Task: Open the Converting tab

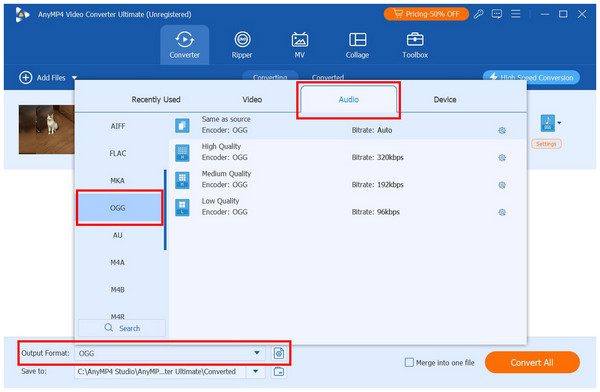Action: click(270, 77)
